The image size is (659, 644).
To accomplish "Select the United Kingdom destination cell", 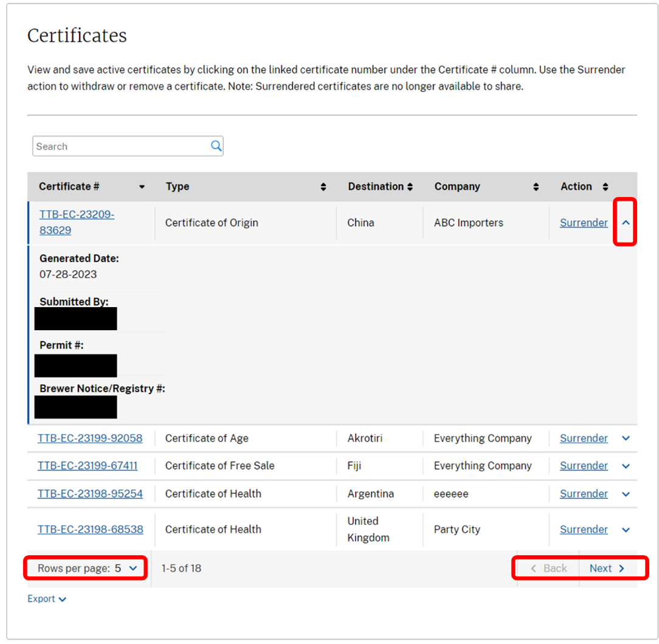I will [368, 529].
